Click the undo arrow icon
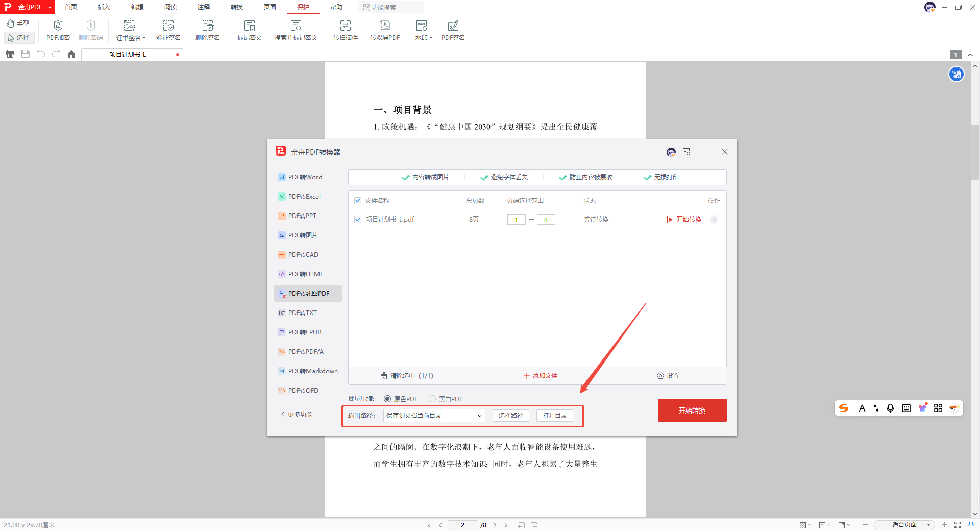Viewport: 980px width, 531px height. (x=41, y=54)
